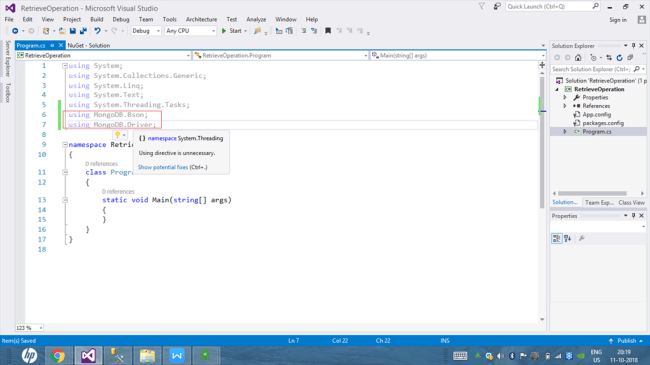Open the RetrieveOperation.Program type dropdown
Image resolution: width=650 pixels, height=365 pixels.
tap(281, 56)
